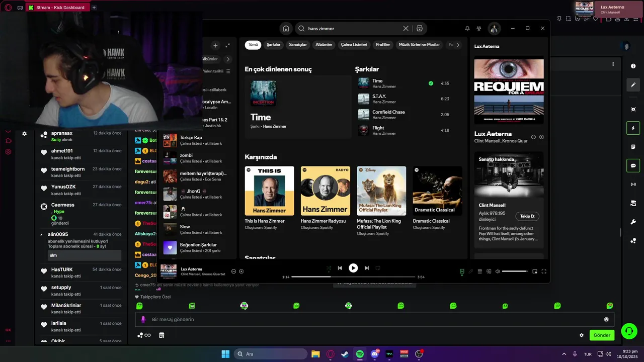Open Spotify profile avatar menu
This screenshot has height=362, width=644.
coord(494,29)
